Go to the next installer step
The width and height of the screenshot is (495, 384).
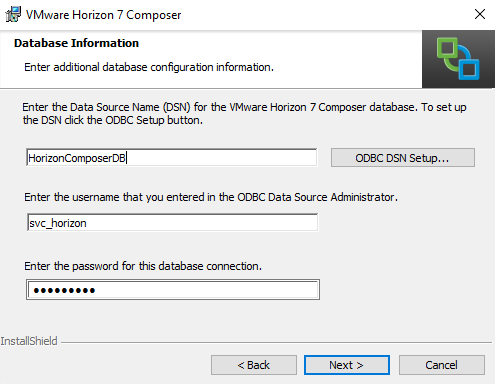(347, 365)
